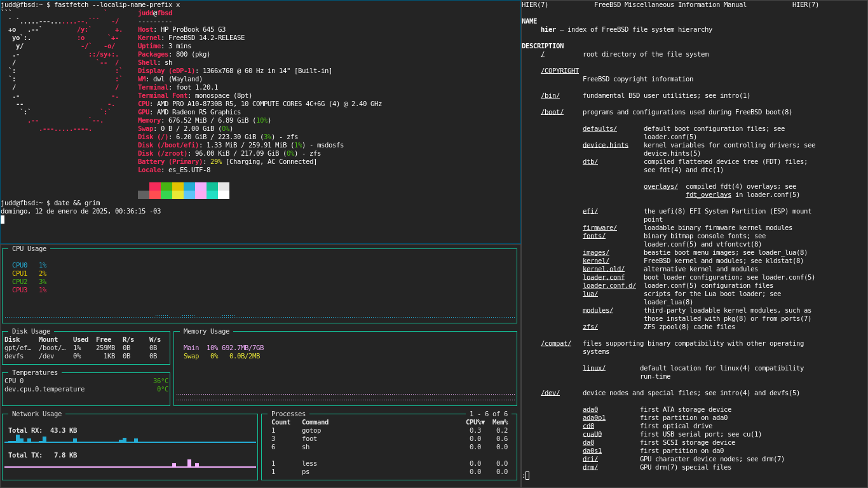Click the underlined fdt_overlays text

click(x=709, y=194)
